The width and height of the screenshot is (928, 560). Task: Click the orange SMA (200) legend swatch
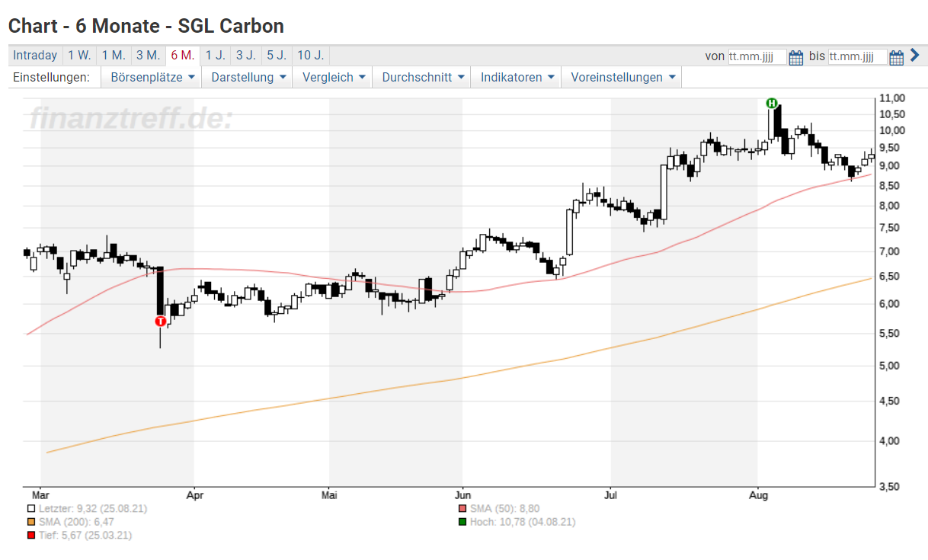point(30,522)
